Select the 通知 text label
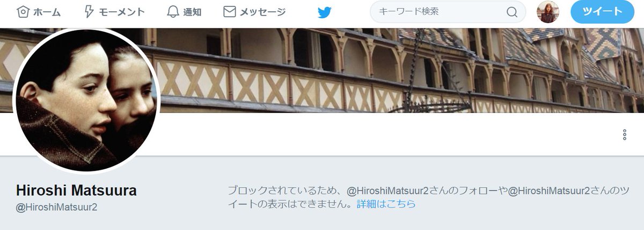644x230 pixels. pyautogui.click(x=192, y=12)
